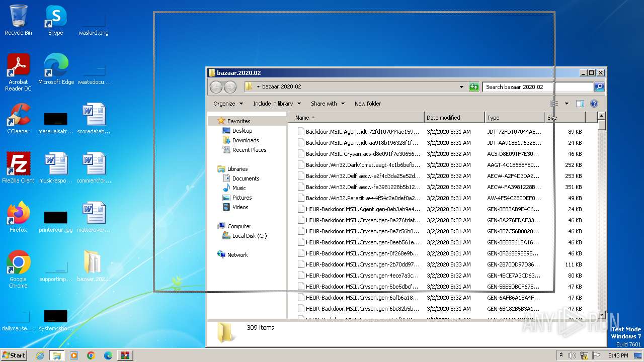Select commentfor... Word document on desktop
This screenshot has width=644, height=362.
pyautogui.click(x=94, y=168)
